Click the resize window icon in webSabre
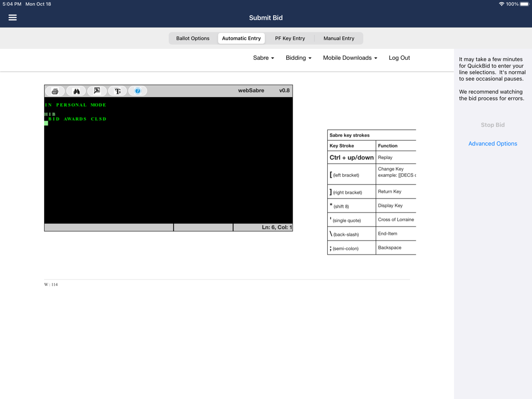Viewport: 532px width, 399px height. [x=97, y=91]
